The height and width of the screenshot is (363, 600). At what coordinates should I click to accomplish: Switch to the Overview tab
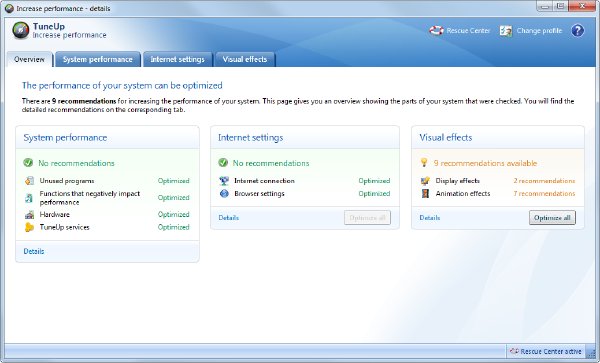click(29, 59)
